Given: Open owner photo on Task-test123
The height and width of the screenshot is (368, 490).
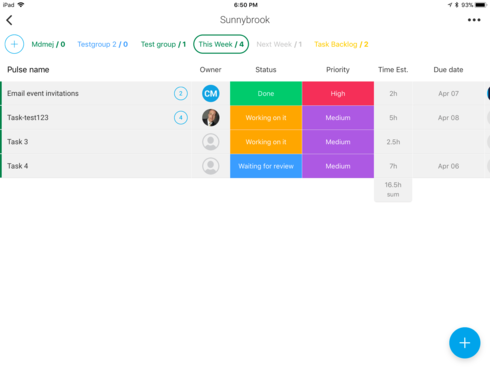Looking at the screenshot, I should pyautogui.click(x=211, y=118).
